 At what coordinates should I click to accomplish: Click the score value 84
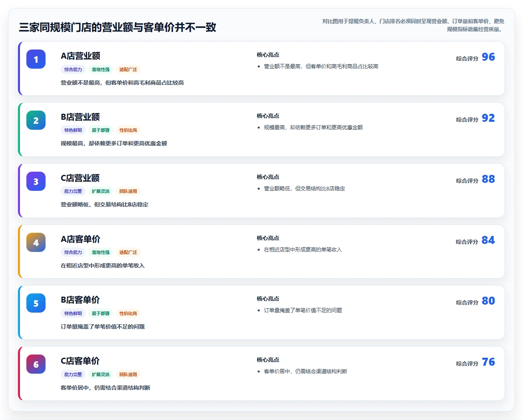(x=488, y=240)
